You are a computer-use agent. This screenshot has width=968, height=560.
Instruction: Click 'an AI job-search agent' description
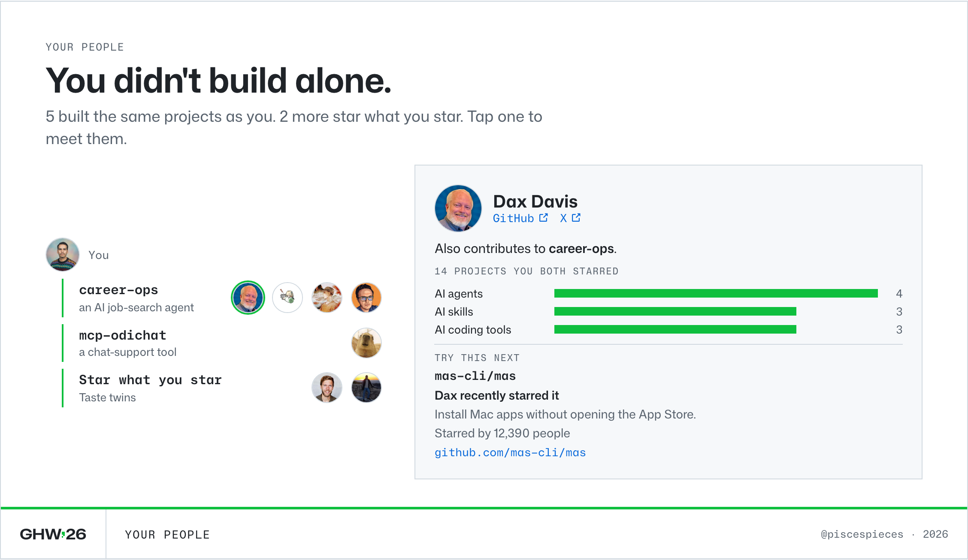click(x=136, y=307)
